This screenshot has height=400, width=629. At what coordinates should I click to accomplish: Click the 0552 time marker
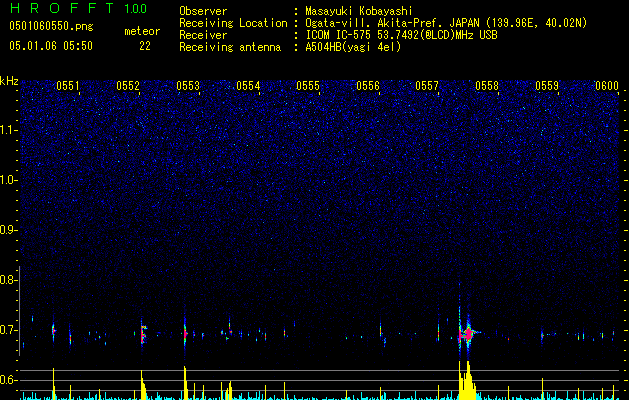[x=128, y=86]
